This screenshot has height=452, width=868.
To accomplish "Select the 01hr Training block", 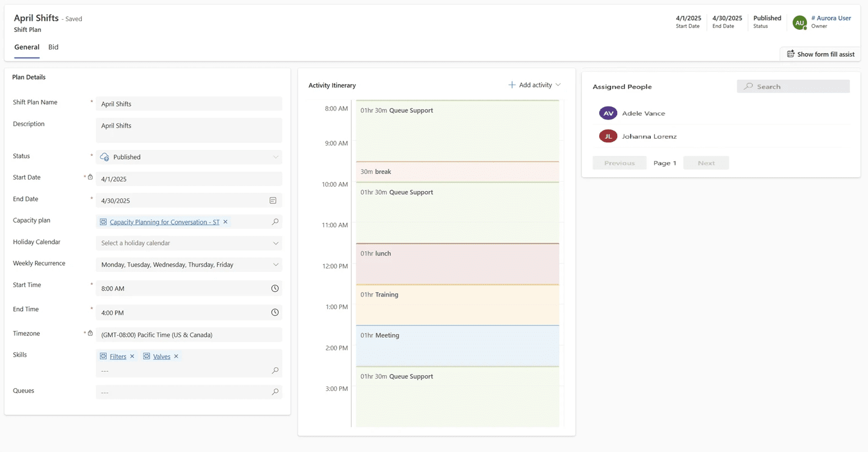I will pyautogui.click(x=457, y=305).
